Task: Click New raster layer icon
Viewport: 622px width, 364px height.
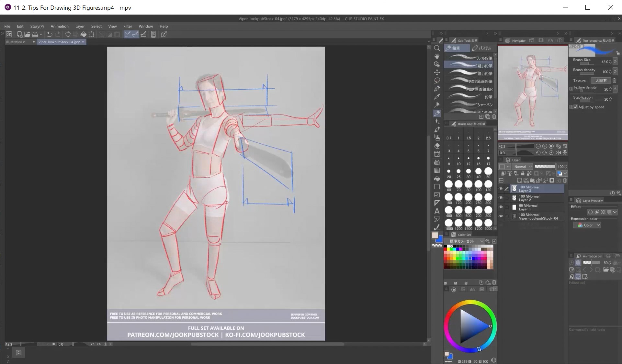Action: (x=519, y=180)
